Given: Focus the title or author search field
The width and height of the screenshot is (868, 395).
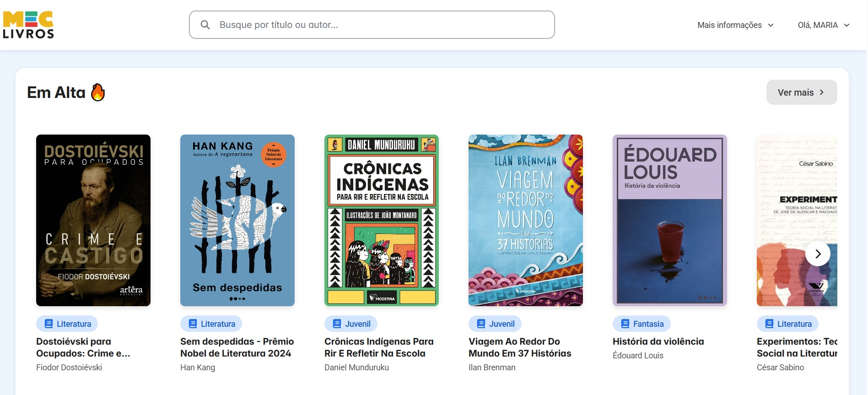Looking at the screenshot, I should 372,25.
